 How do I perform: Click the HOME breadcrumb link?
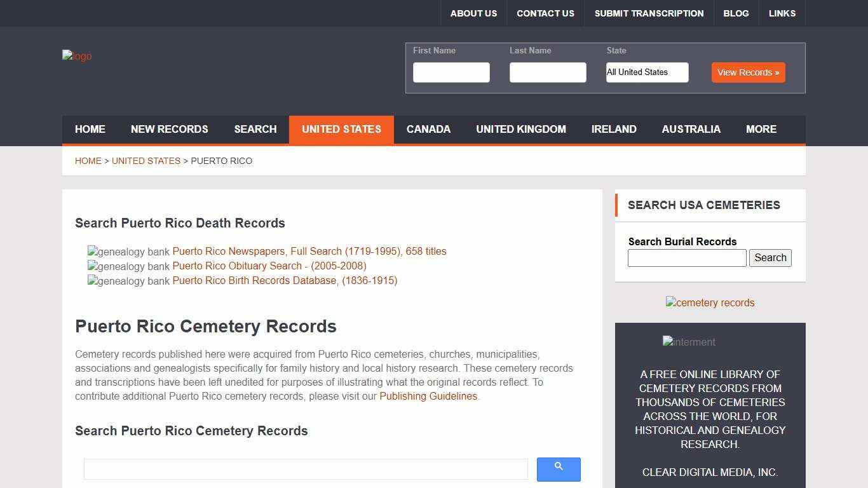88,161
